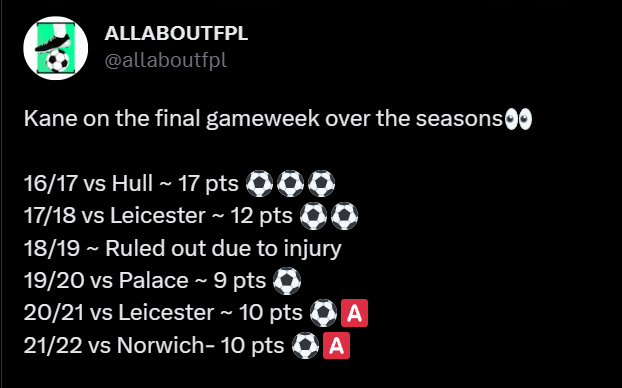Click soccer ball on 19/20 Palace line
Viewport: 622px width, 388px height.
click(287, 281)
